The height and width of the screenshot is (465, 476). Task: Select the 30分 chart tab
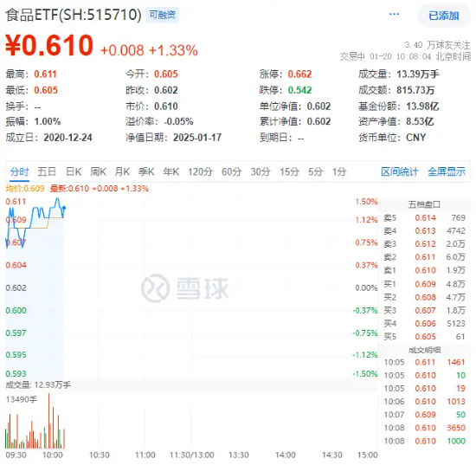click(261, 171)
